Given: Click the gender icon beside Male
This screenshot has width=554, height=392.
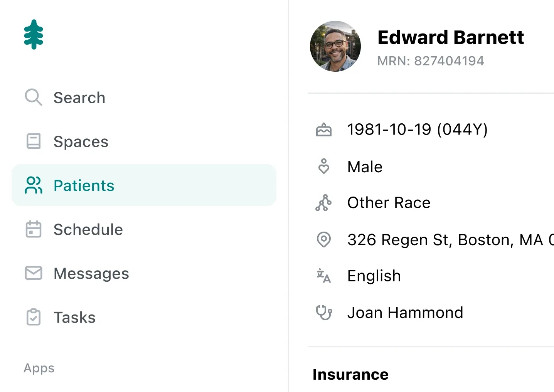Looking at the screenshot, I should (323, 167).
